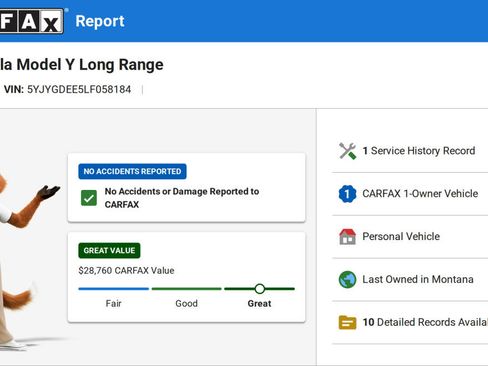Click the Report heading in blue header
Viewport: 488px width, 366px height.
click(100, 21)
